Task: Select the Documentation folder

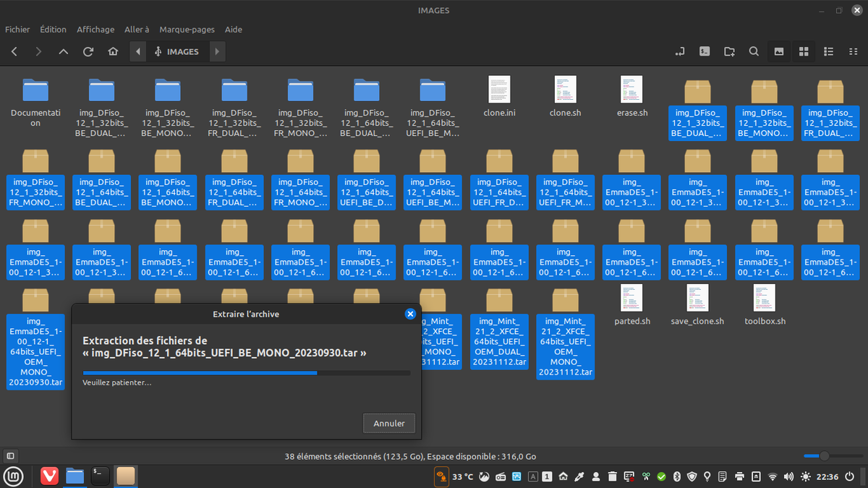Action: click(x=35, y=102)
